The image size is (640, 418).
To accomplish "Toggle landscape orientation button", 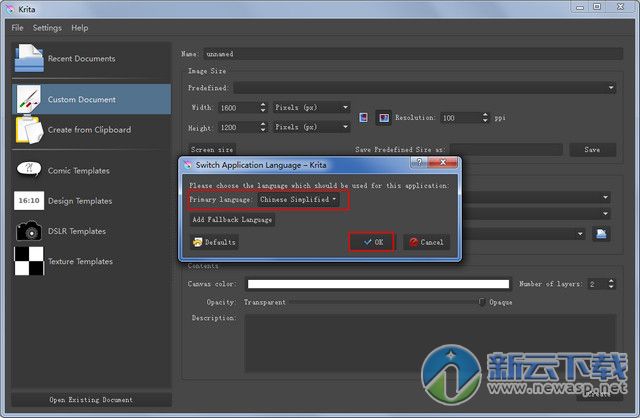I will click(x=383, y=118).
